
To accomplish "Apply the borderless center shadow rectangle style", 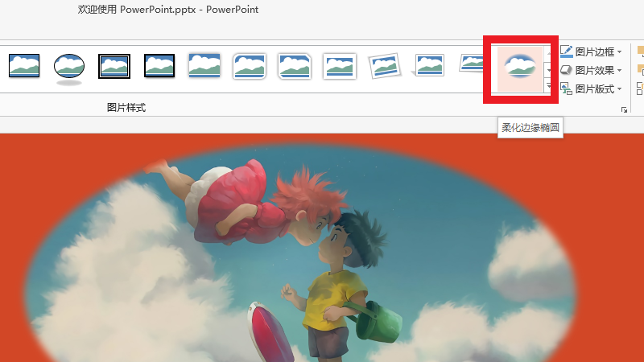I will pos(204,66).
